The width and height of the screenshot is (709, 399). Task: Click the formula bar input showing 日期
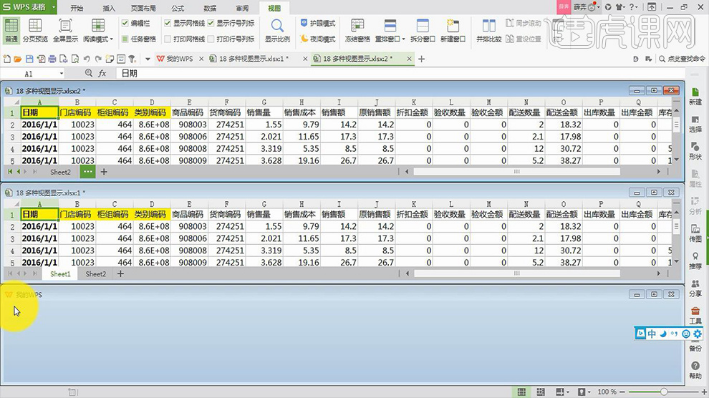pyautogui.click(x=400, y=73)
